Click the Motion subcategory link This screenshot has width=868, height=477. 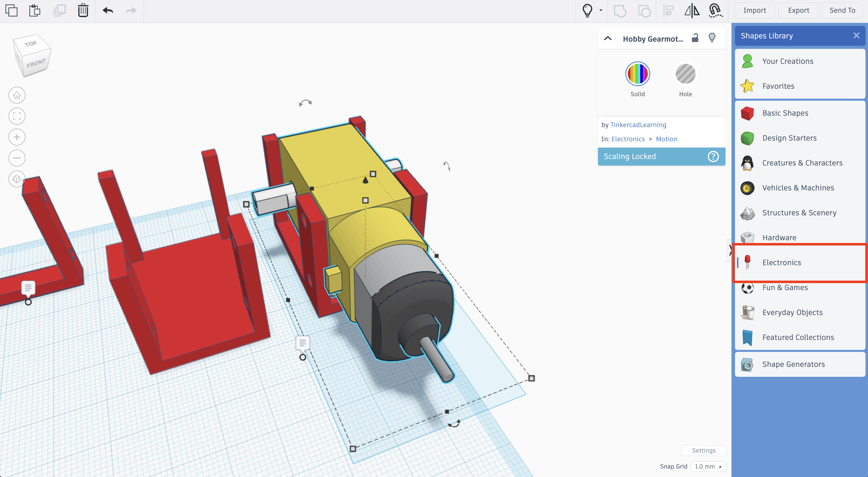tap(666, 139)
